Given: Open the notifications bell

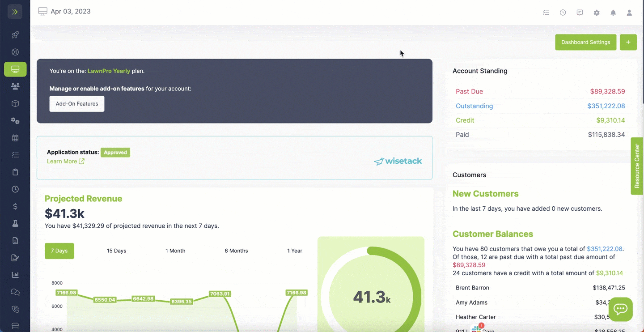Looking at the screenshot, I should click(613, 13).
